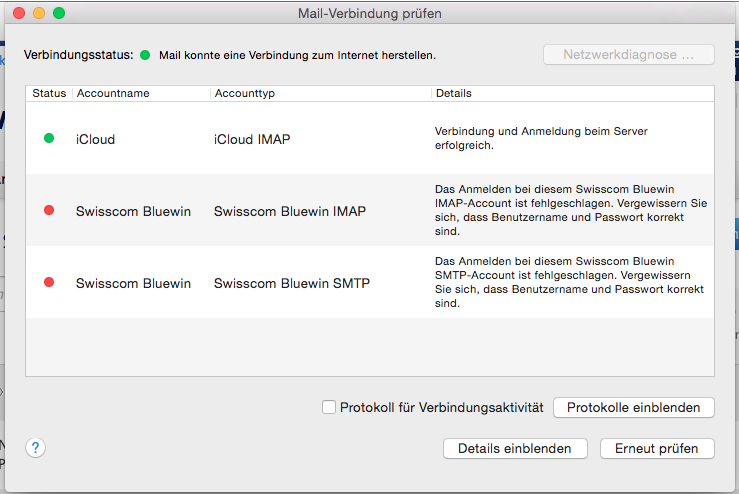The height and width of the screenshot is (494, 739).
Task: Select the iCloud account name cell
Action: pos(96,140)
